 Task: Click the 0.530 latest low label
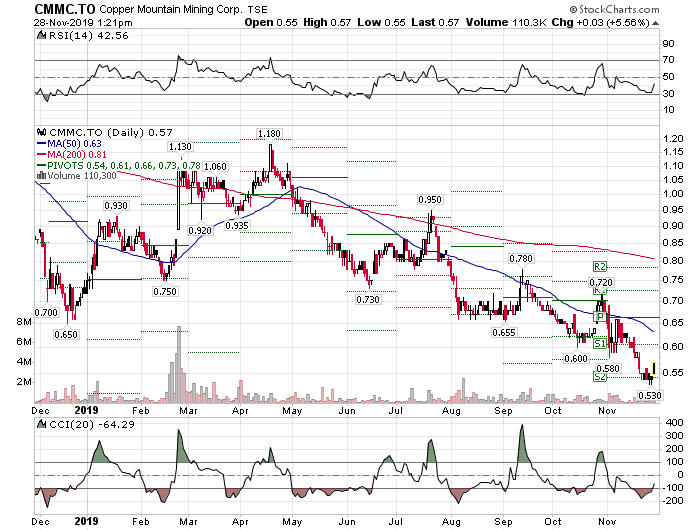coord(650,395)
